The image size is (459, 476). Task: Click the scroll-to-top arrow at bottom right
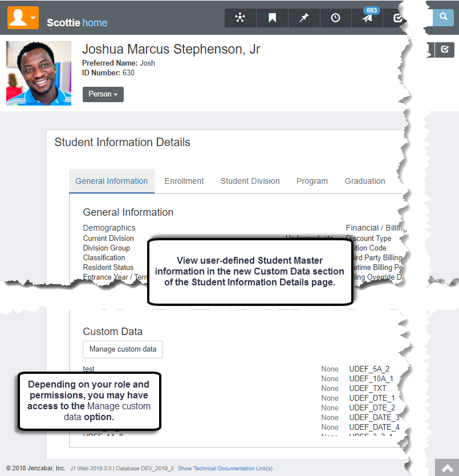(446, 467)
